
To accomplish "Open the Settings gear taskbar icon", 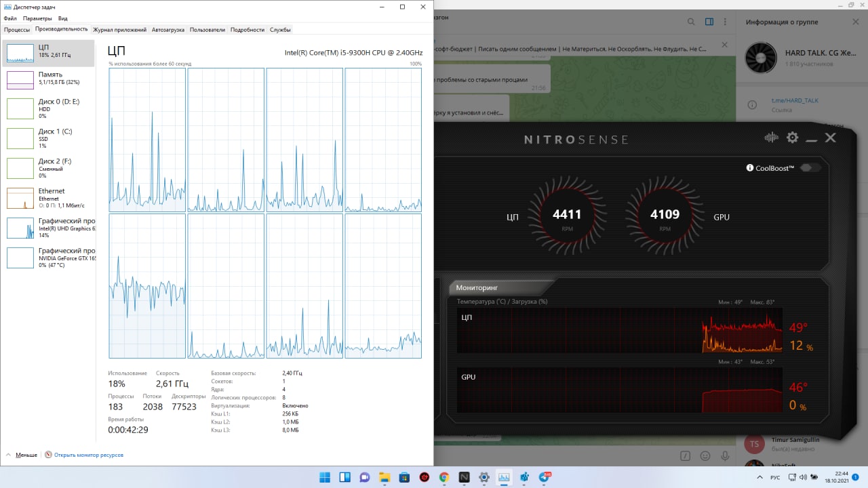I will 484,477.
